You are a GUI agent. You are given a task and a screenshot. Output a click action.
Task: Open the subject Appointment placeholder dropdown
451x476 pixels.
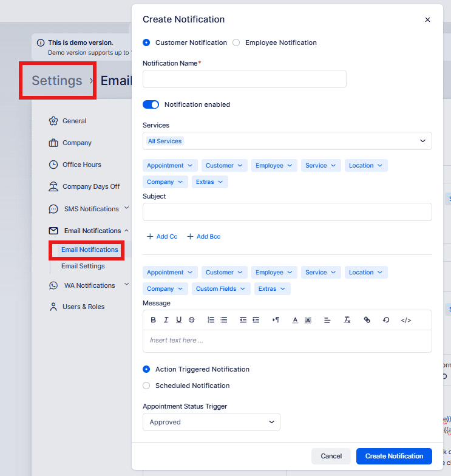pyautogui.click(x=170, y=165)
